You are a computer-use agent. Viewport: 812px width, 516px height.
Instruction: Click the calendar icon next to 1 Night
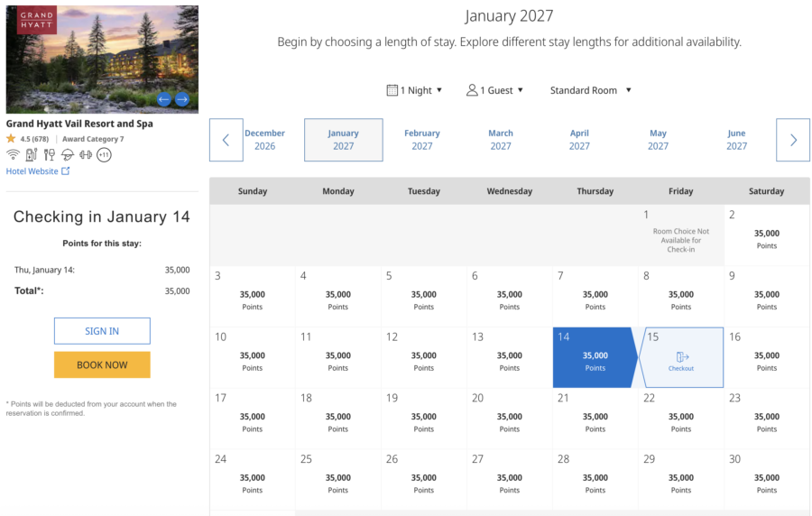click(x=392, y=90)
